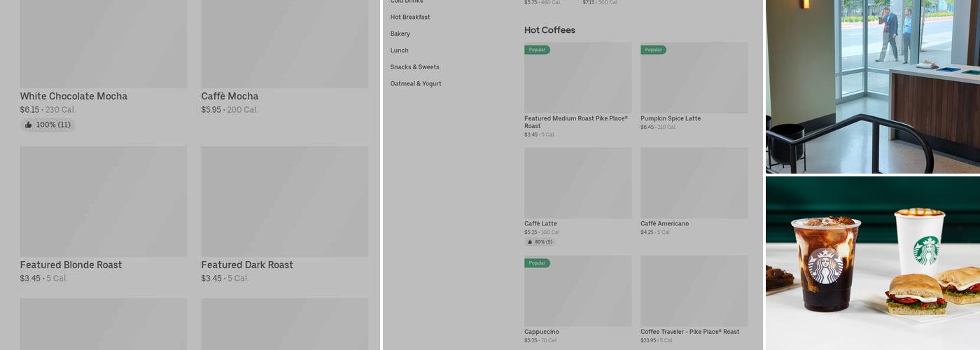Select the Featured Blonde Roast title
Screen dimensions: 980x350
click(x=71, y=265)
